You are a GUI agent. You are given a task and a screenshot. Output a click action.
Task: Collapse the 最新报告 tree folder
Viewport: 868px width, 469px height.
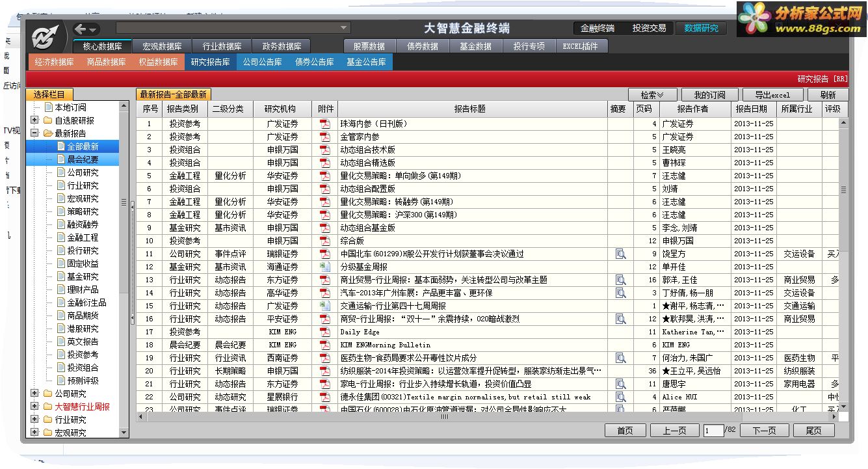pos(34,133)
